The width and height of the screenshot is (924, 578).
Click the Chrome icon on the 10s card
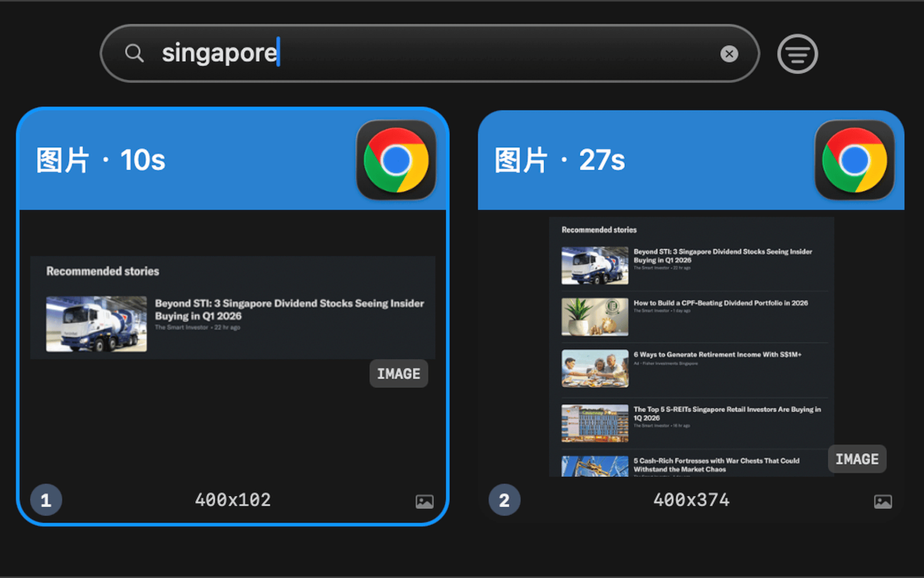coord(396,160)
